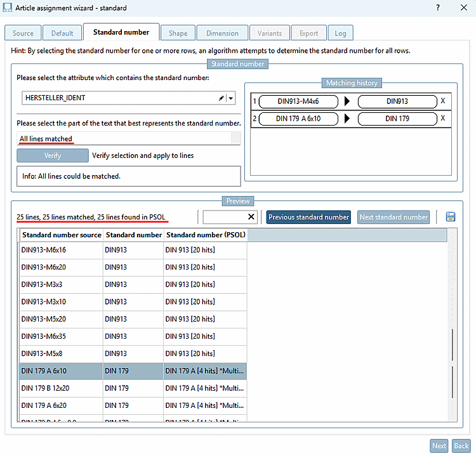Select highlighted row DIN 179 A 6x10
This screenshot has width=476, height=458.
133,371
